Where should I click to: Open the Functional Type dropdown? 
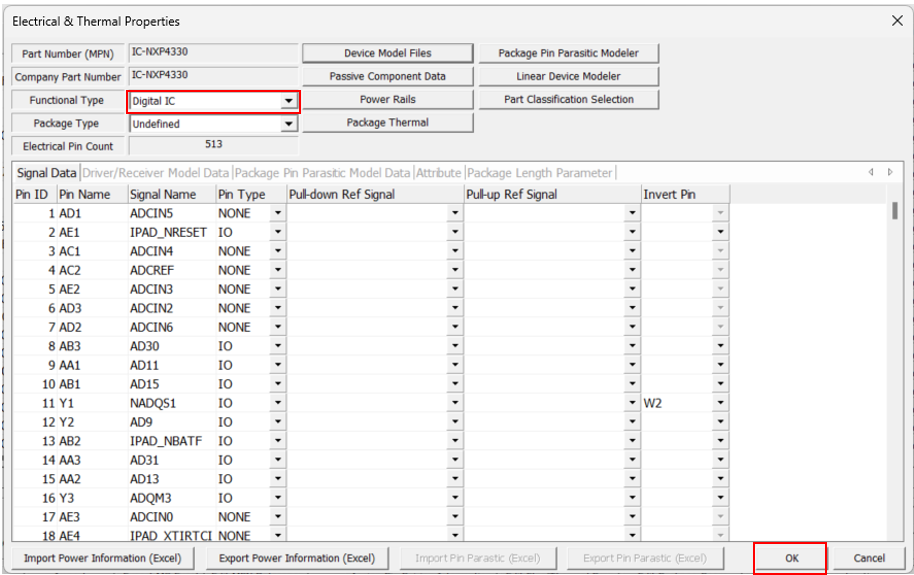[289, 101]
